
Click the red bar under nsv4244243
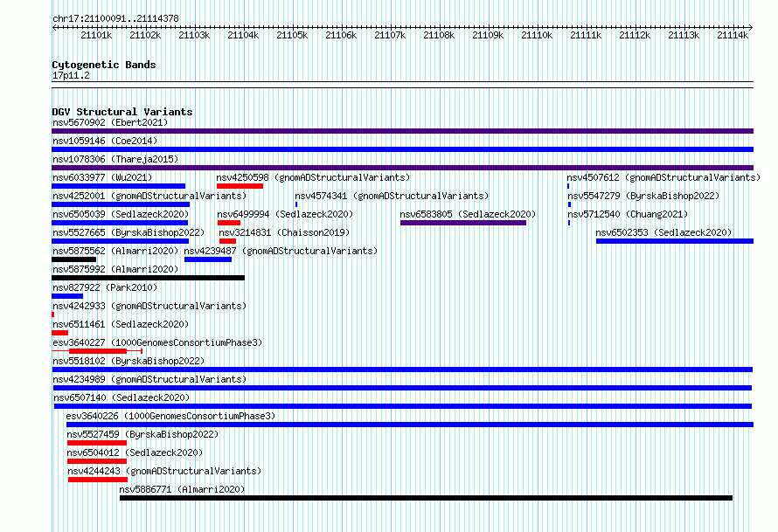coord(98,480)
